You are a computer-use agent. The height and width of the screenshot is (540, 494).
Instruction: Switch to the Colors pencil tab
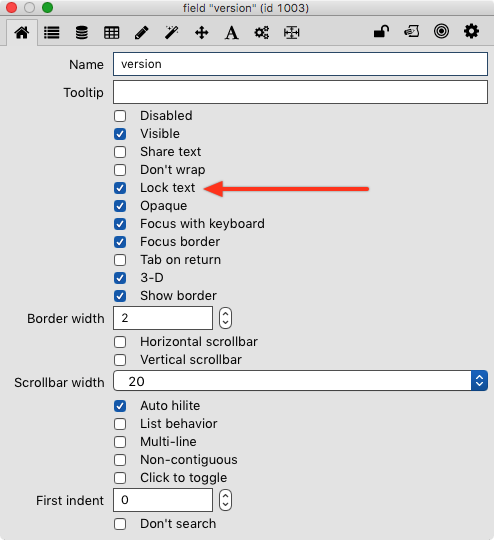click(x=142, y=33)
